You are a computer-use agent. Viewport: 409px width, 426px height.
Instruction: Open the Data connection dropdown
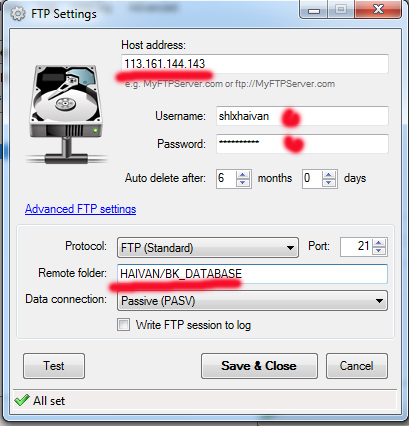[252, 301]
